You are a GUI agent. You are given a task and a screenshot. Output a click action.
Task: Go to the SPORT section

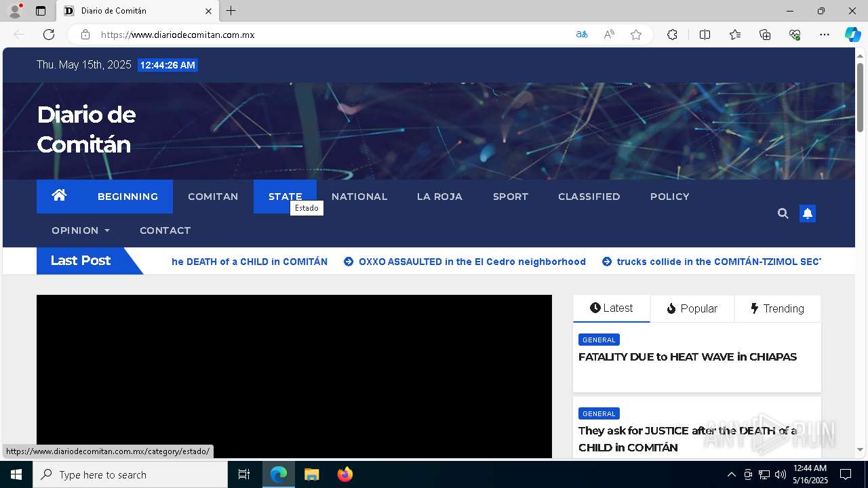coord(511,197)
